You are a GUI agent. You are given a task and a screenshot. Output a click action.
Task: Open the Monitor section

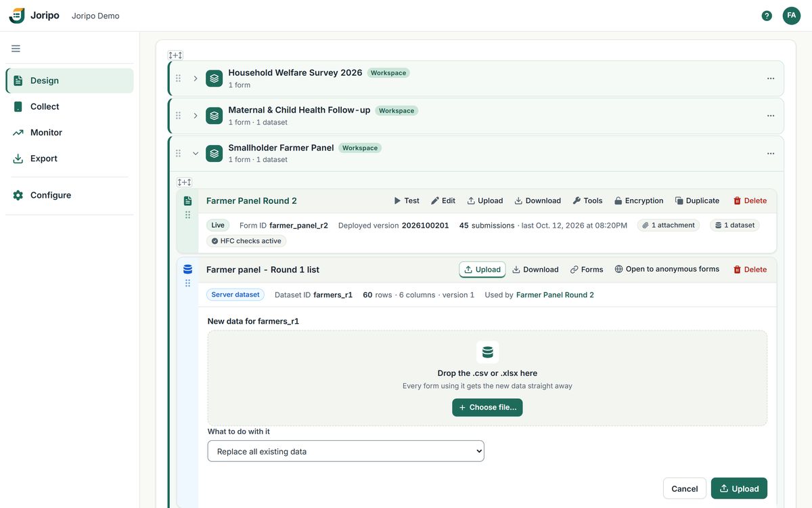(70, 133)
